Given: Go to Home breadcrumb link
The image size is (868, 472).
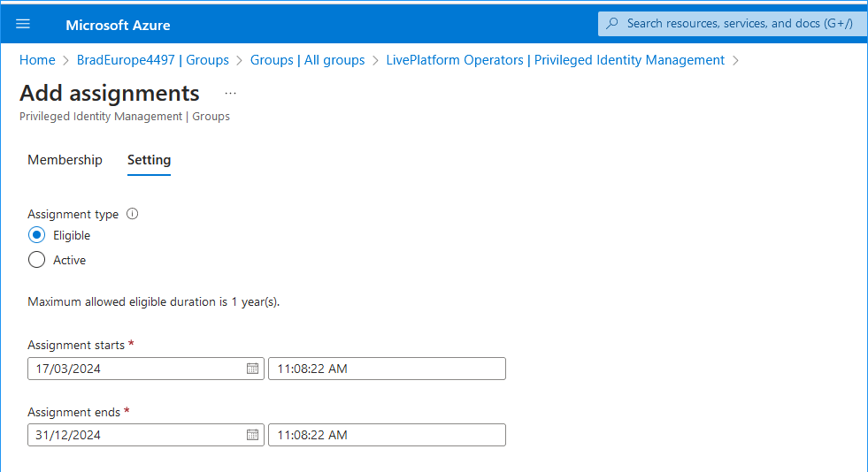Looking at the screenshot, I should click(37, 60).
